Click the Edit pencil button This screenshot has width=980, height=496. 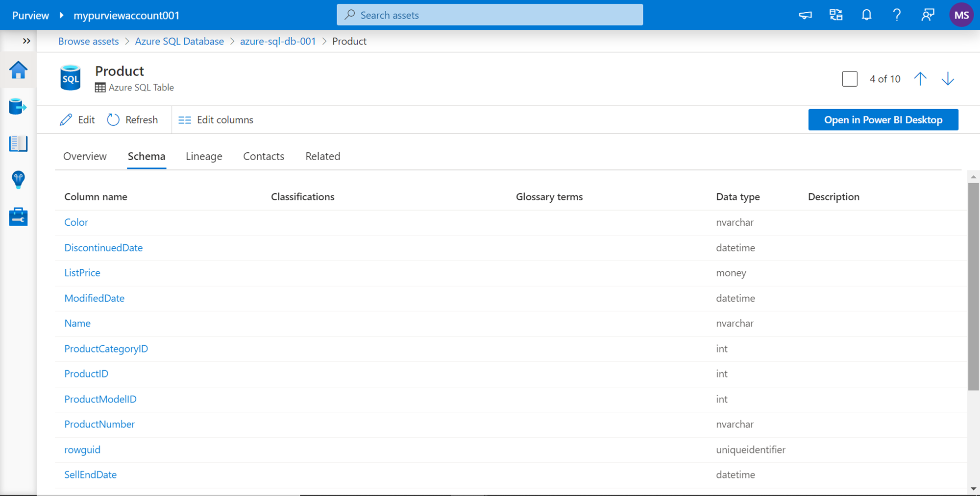77,120
